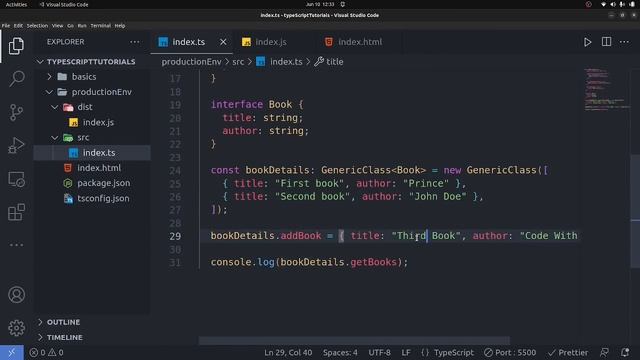Open the Explorer view icon
640x360 pixels.
click(16, 46)
